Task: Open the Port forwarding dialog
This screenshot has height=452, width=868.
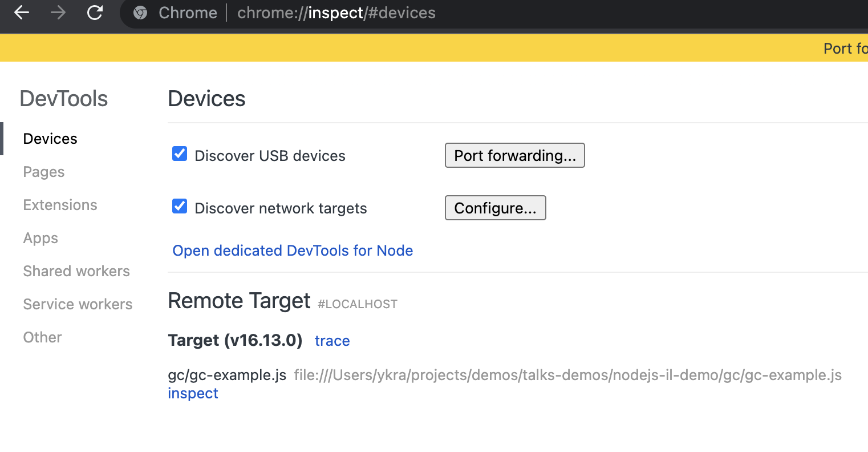Action: [x=514, y=155]
